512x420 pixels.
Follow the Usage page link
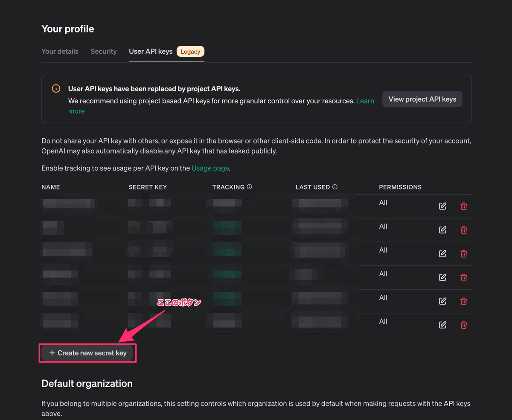click(x=210, y=168)
